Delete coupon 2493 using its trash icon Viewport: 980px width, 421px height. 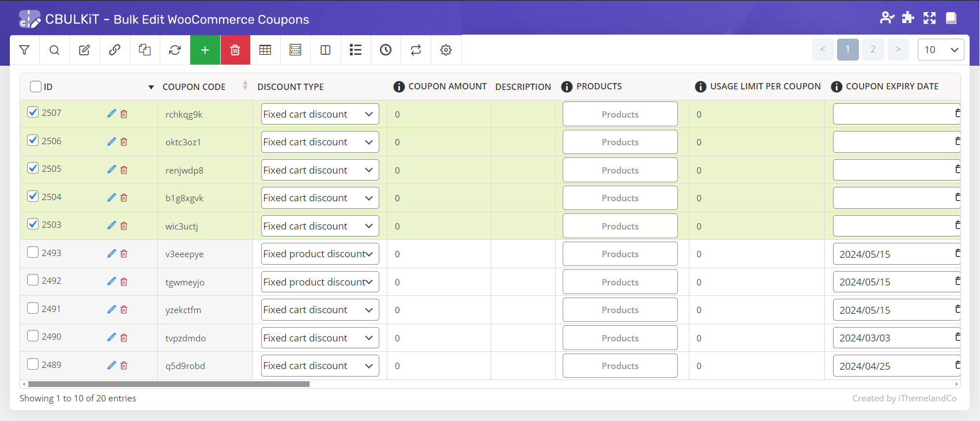click(124, 254)
